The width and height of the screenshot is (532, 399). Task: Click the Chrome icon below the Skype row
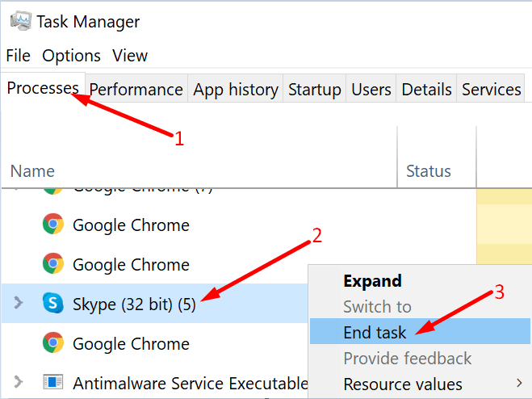[x=53, y=343]
